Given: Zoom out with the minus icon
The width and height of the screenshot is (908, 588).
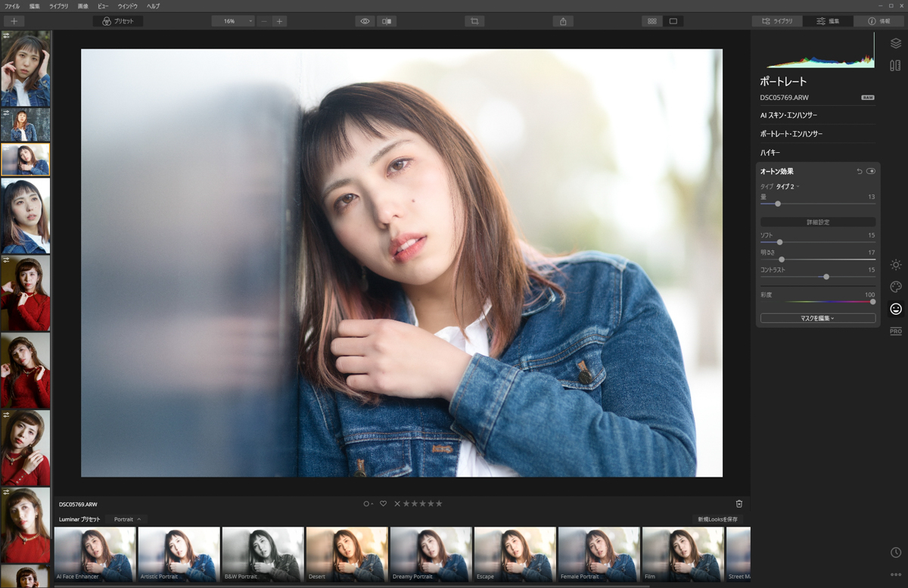Looking at the screenshot, I should [x=263, y=21].
